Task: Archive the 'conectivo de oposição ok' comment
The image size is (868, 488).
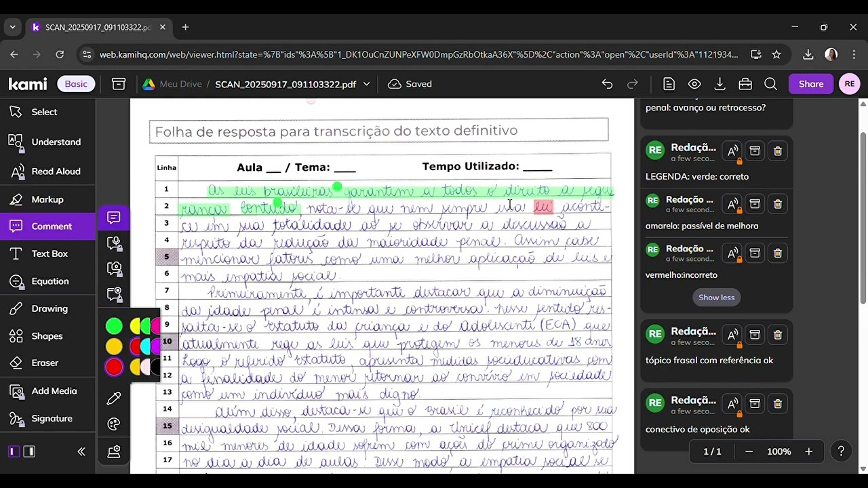Action: pyautogui.click(x=755, y=405)
